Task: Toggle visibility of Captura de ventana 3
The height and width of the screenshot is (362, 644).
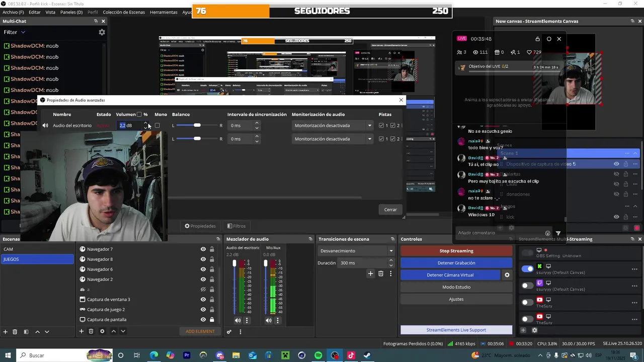Action: point(203,300)
